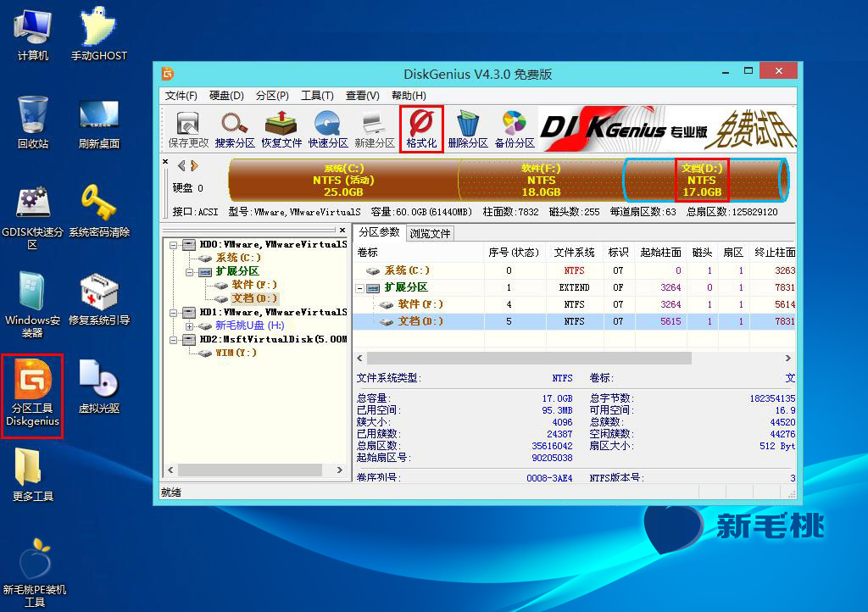
Task: Open the 工具(T) menu
Action: [x=317, y=96]
